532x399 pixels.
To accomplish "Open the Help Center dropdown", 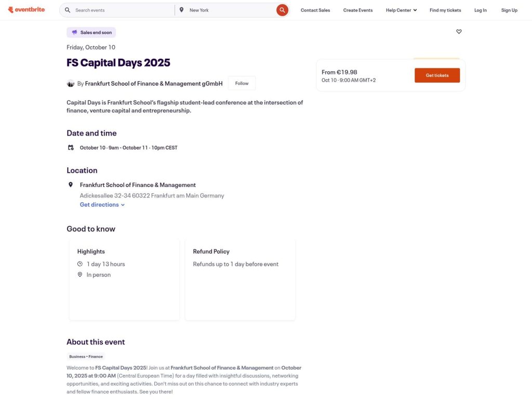I will (x=401, y=9).
